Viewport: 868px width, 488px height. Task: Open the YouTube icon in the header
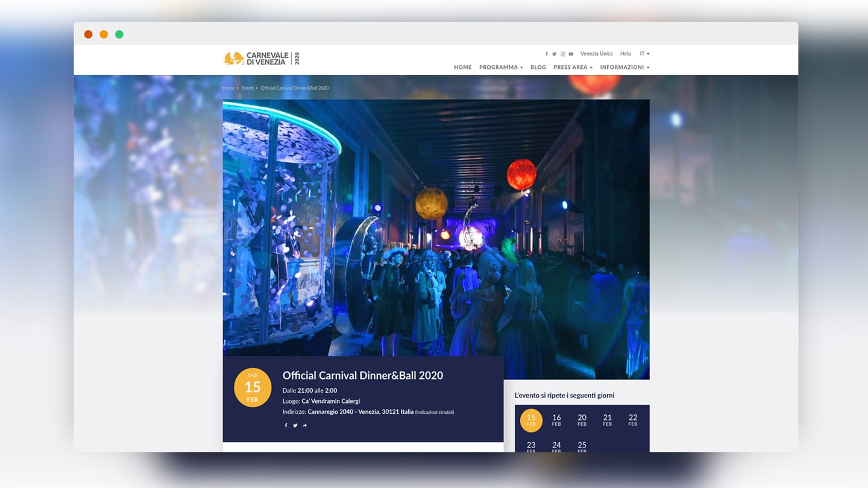click(571, 54)
